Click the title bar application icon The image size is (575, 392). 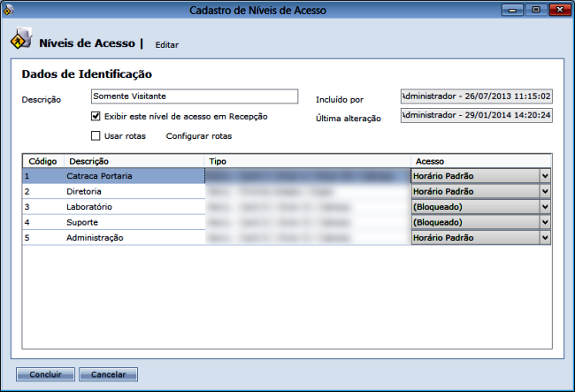[x=10, y=10]
